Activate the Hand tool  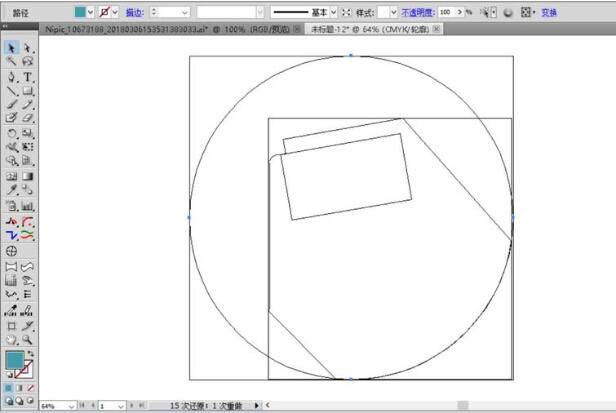[11, 340]
